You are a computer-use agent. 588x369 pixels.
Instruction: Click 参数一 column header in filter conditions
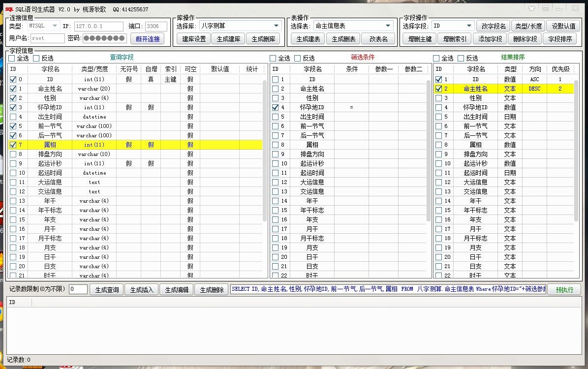coord(384,69)
